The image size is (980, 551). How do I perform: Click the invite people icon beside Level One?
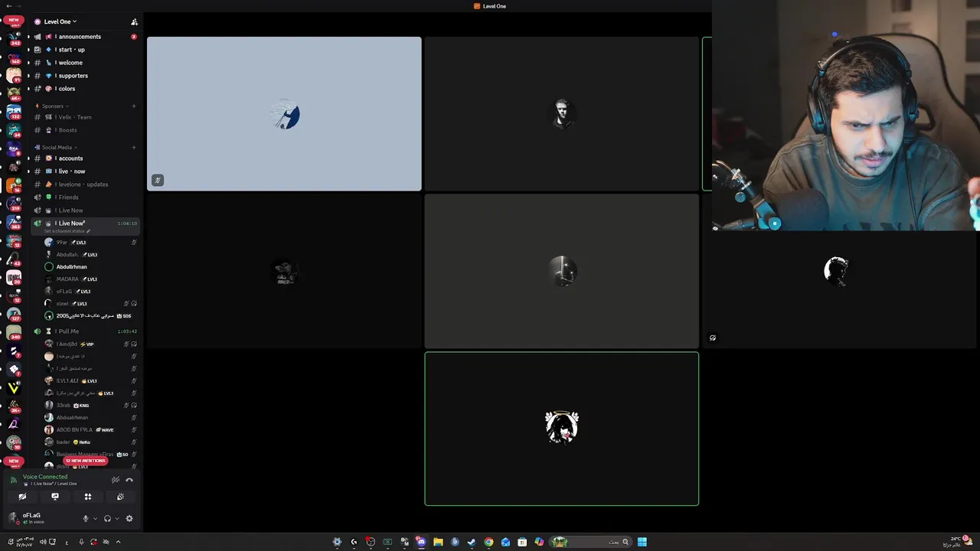(135, 21)
